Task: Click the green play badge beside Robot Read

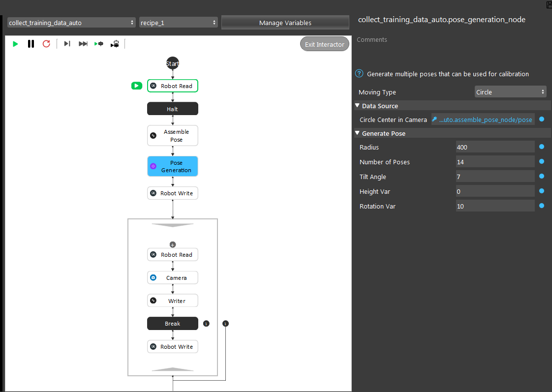Action: point(137,86)
